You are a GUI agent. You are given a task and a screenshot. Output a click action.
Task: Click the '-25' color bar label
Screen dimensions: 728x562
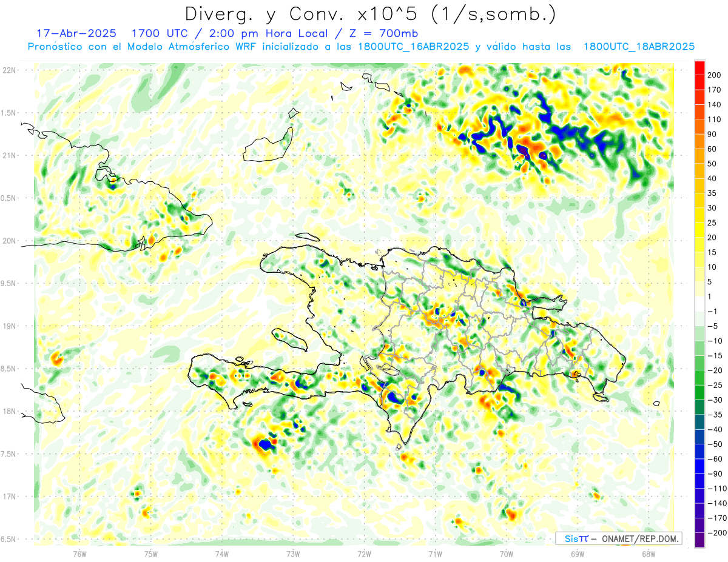(x=714, y=386)
